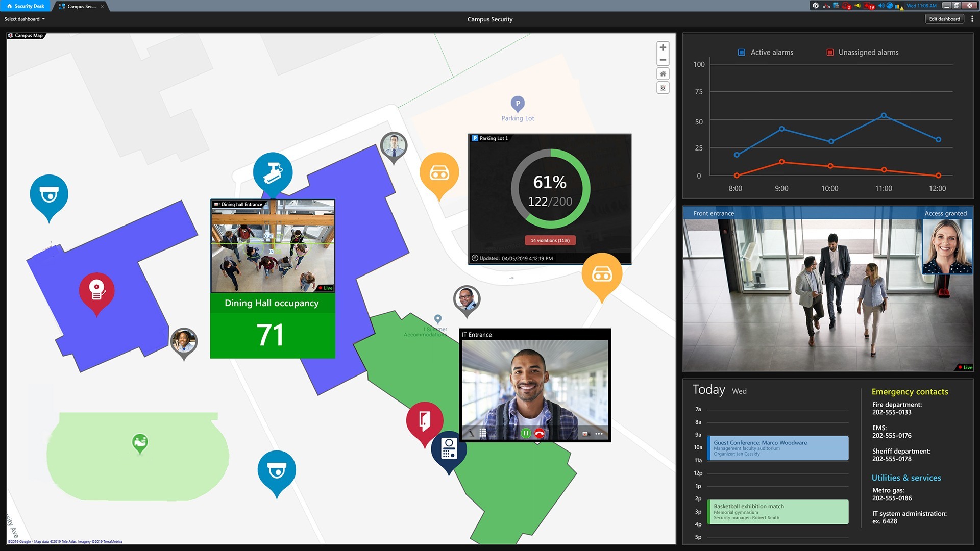Click the tray icon with badge 2

pos(846,6)
